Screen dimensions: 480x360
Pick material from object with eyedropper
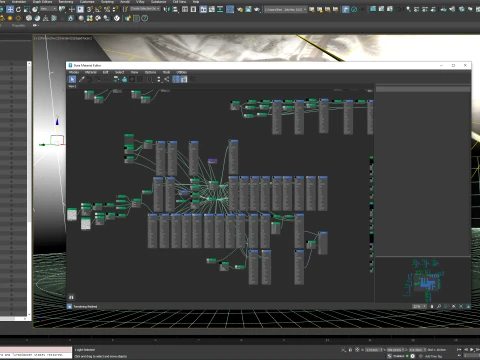coord(81,79)
